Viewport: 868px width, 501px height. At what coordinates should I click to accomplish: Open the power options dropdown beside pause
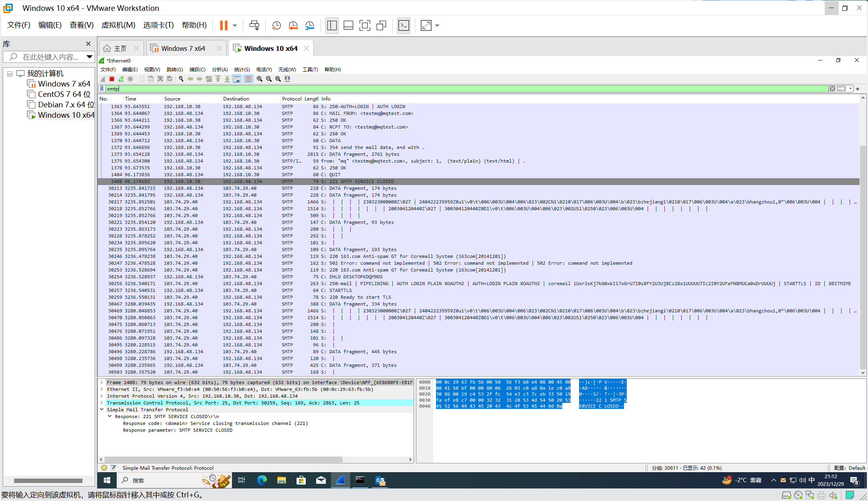235,26
